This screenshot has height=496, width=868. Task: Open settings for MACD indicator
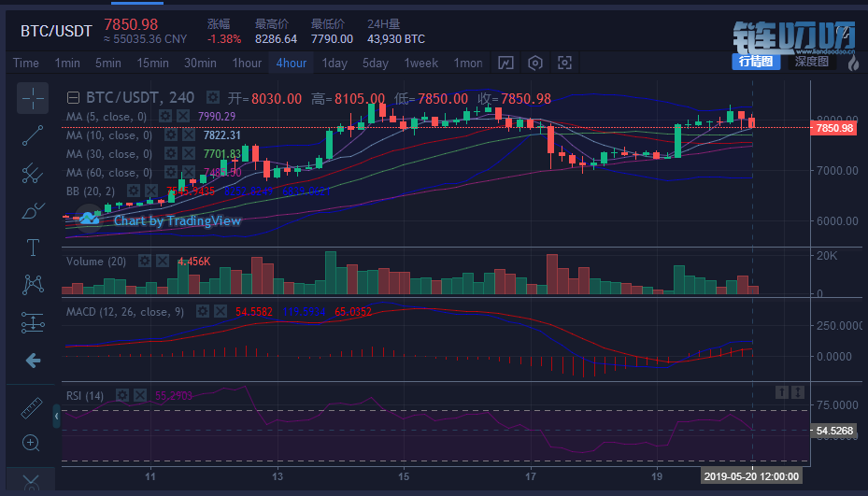pyautogui.click(x=203, y=312)
